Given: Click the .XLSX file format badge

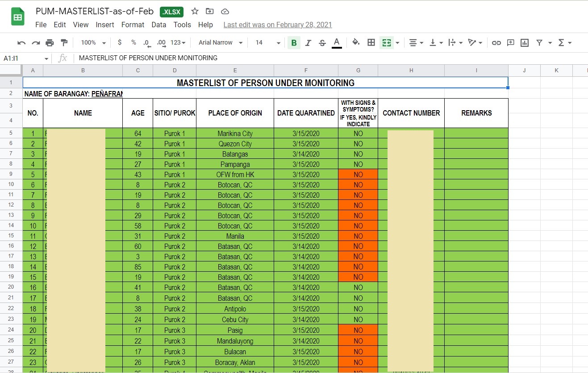Looking at the screenshot, I should coord(172,12).
